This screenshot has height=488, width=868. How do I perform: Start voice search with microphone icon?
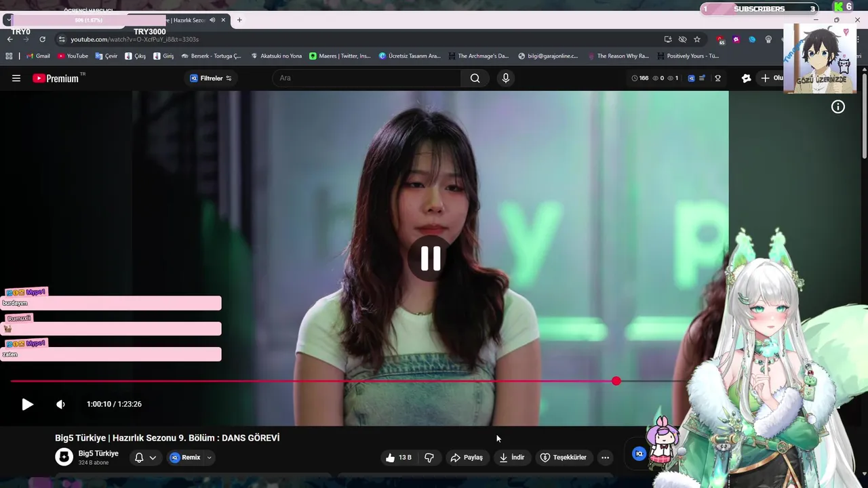coord(505,78)
